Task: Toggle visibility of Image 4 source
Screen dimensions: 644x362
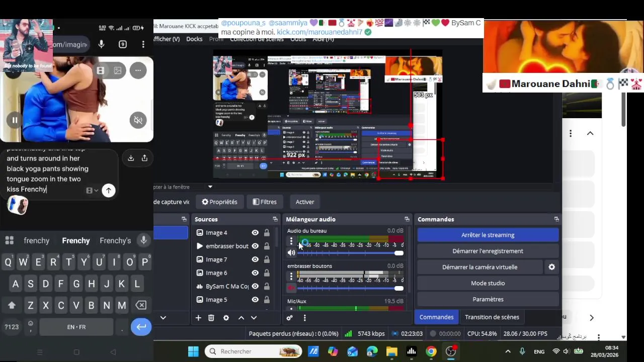Action: coord(255,233)
